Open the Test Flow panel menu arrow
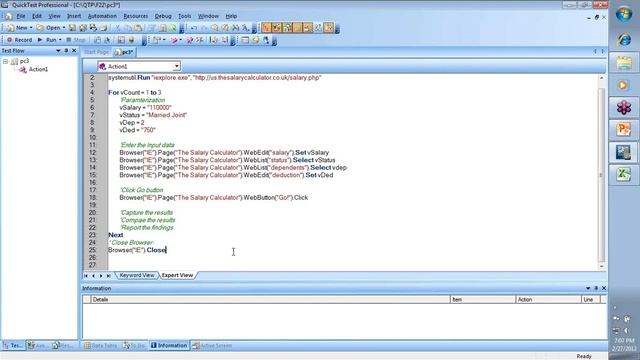This screenshot has width=640, height=360. click(x=58, y=51)
